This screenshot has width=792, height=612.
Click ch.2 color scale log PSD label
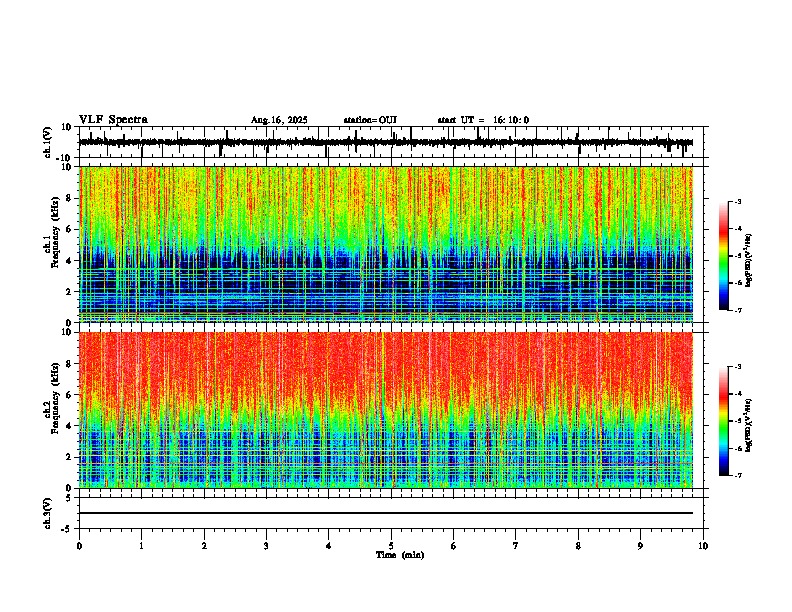(749, 426)
